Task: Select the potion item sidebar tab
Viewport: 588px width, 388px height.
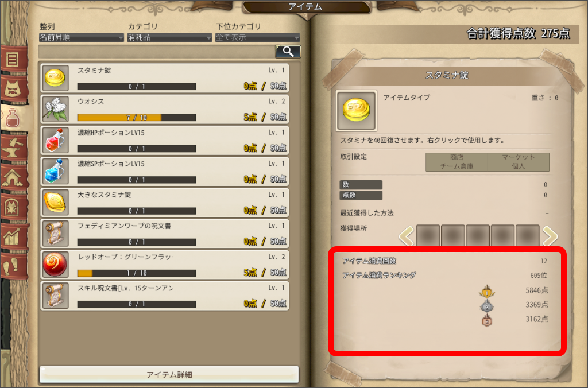Action: (x=14, y=118)
